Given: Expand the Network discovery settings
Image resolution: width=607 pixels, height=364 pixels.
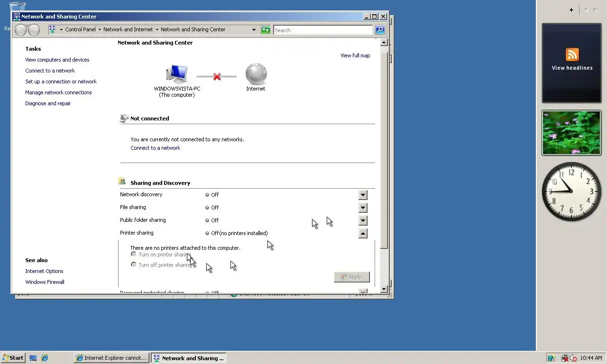Looking at the screenshot, I should pos(363,195).
